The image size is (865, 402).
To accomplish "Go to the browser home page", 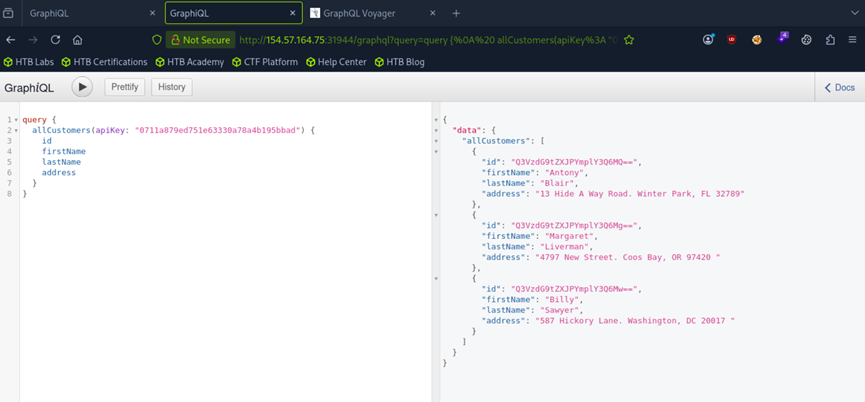I will tap(77, 40).
